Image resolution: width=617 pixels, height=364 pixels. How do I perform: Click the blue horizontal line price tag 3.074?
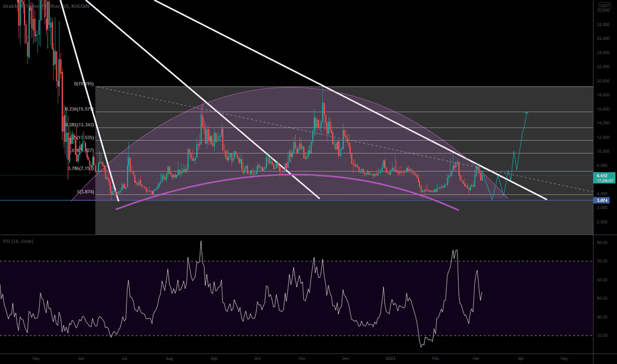pyautogui.click(x=602, y=201)
